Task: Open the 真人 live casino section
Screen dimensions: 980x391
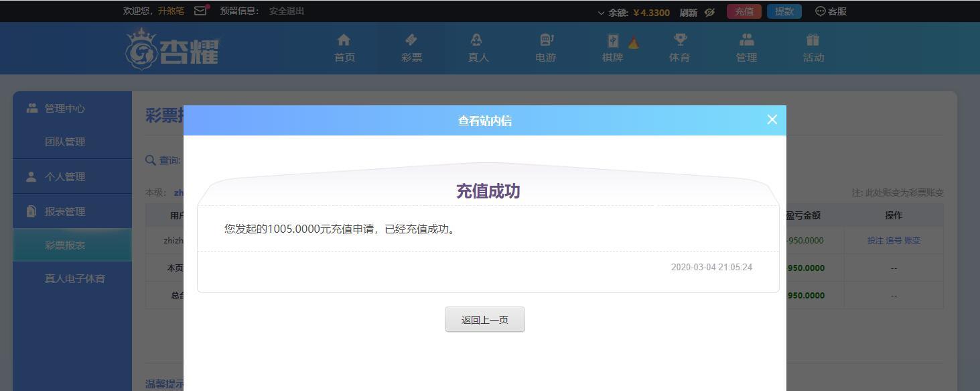Action: [478, 48]
